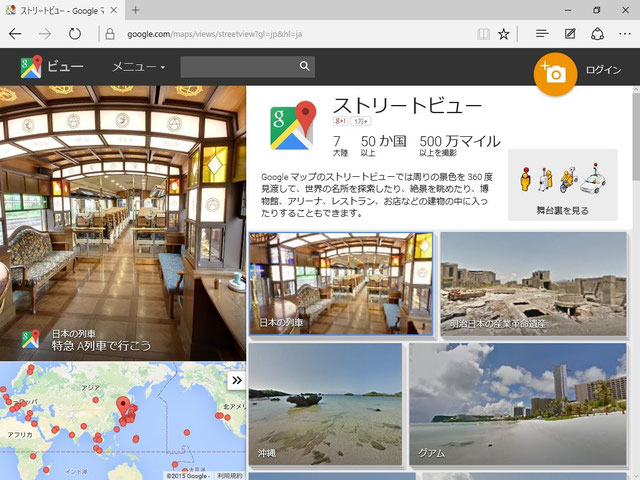640x480 pixels.
Task: Click the 特急 A列車で行こう caption
Action: click(x=101, y=346)
